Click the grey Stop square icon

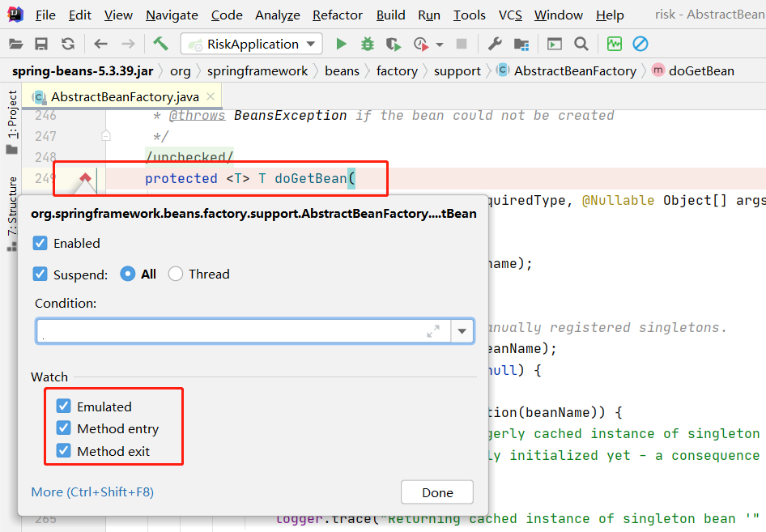tap(462, 44)
